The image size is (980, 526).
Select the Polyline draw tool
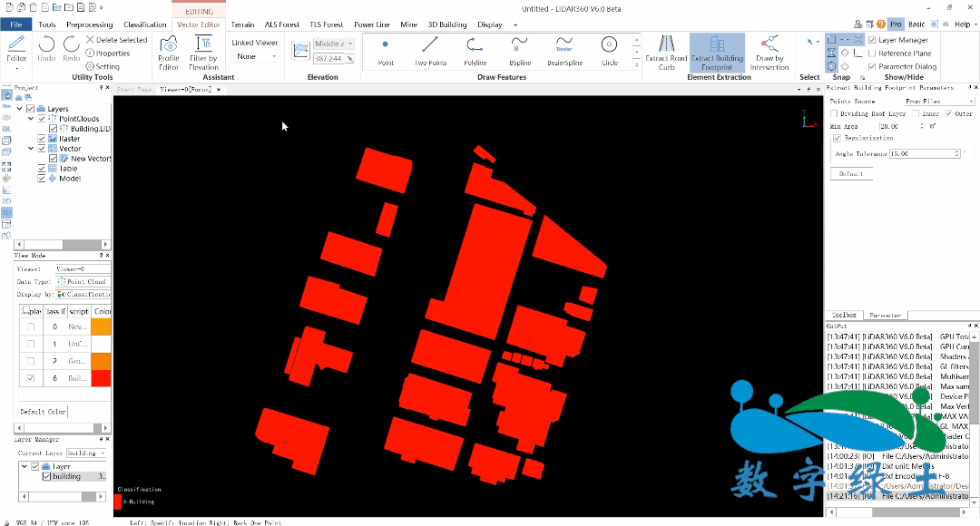pyautogui.click(x=475, y=51)
